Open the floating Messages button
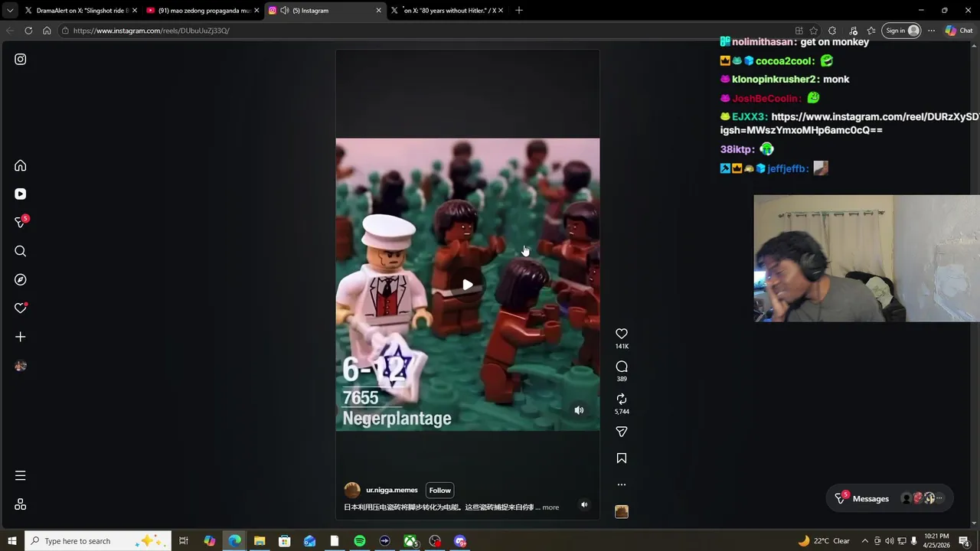 point(891,498)
